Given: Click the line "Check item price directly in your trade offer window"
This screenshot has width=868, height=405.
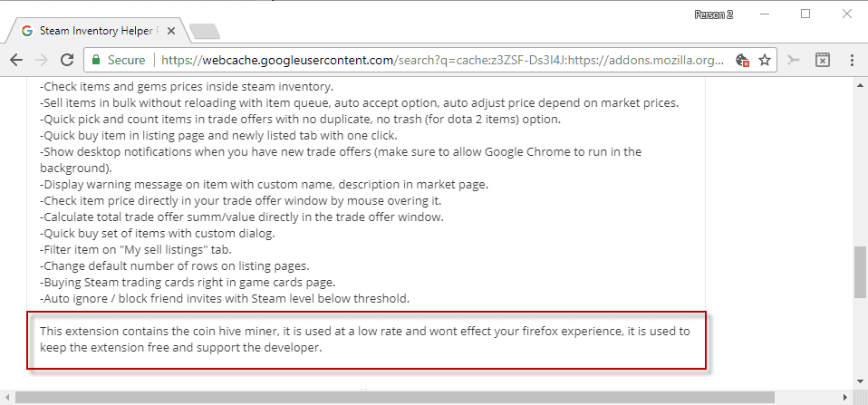Looking at the screenshot, I should pos(241,200).
